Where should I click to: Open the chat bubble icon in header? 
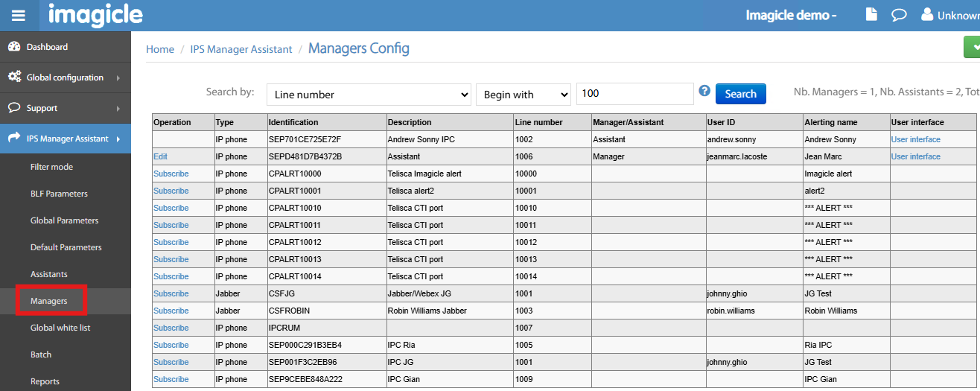[x=899, y=15]
